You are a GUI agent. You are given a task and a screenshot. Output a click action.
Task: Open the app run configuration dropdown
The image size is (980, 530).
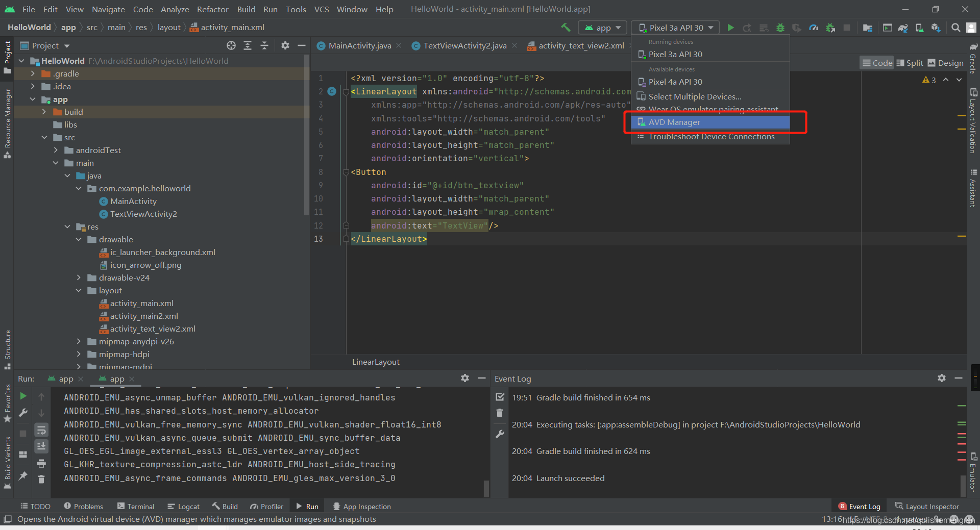[602, 28]
